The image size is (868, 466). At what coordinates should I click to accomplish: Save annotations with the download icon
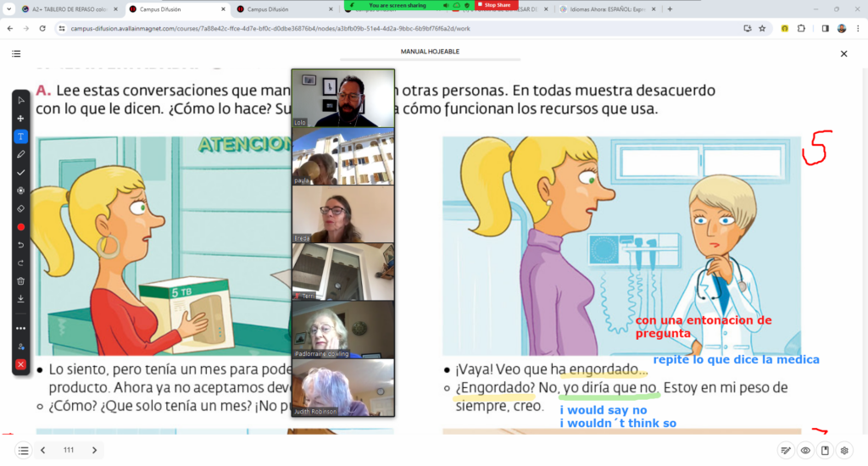tap(21, 299)
